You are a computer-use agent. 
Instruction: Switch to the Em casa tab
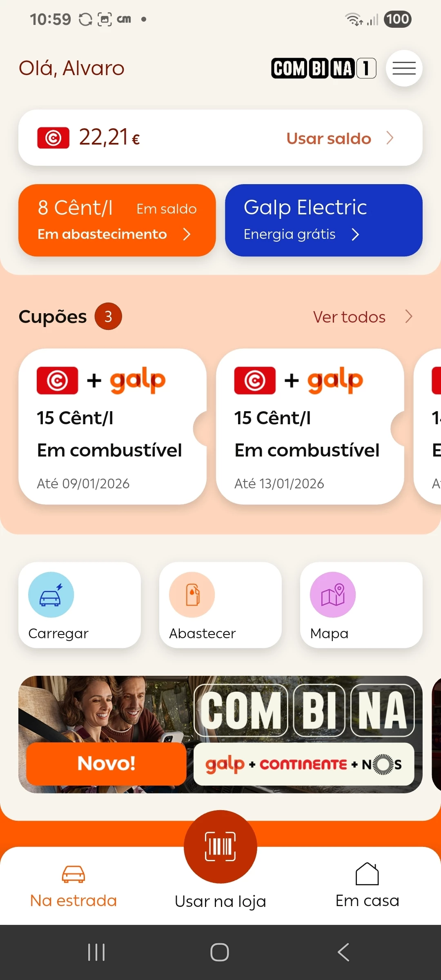[367, 885]
